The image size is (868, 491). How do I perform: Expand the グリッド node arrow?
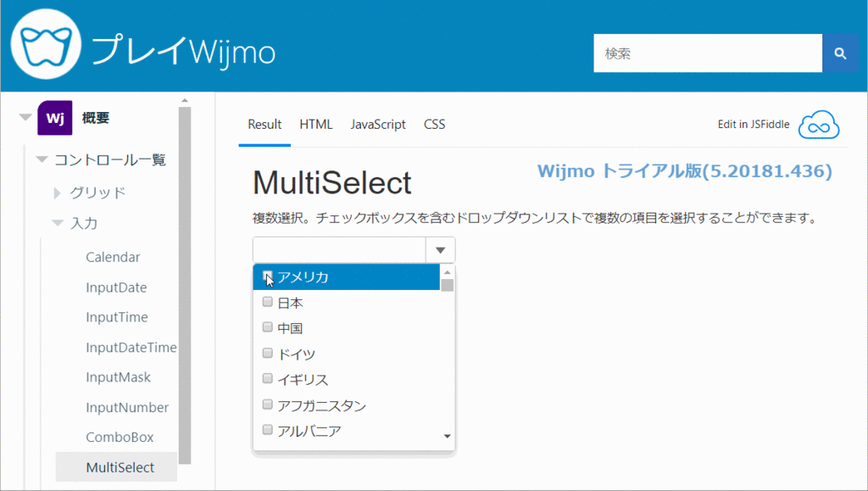pyautogui.click(x=57, y=192)
